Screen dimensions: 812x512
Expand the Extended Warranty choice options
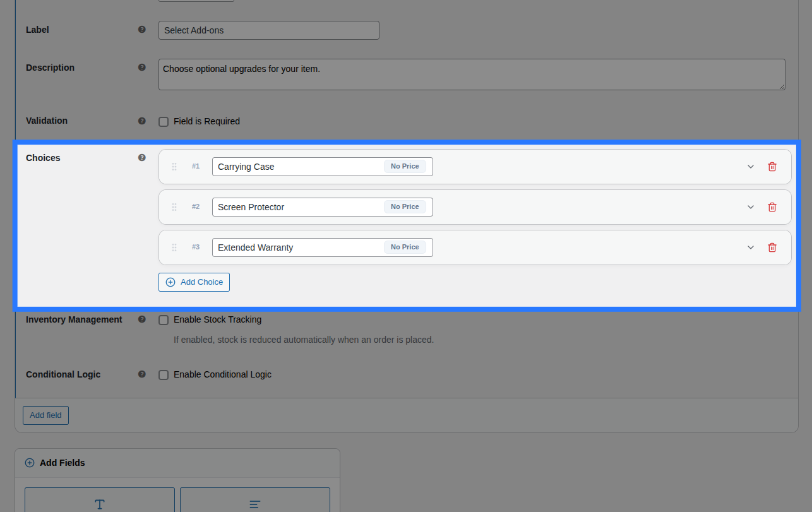pos(751,247)
